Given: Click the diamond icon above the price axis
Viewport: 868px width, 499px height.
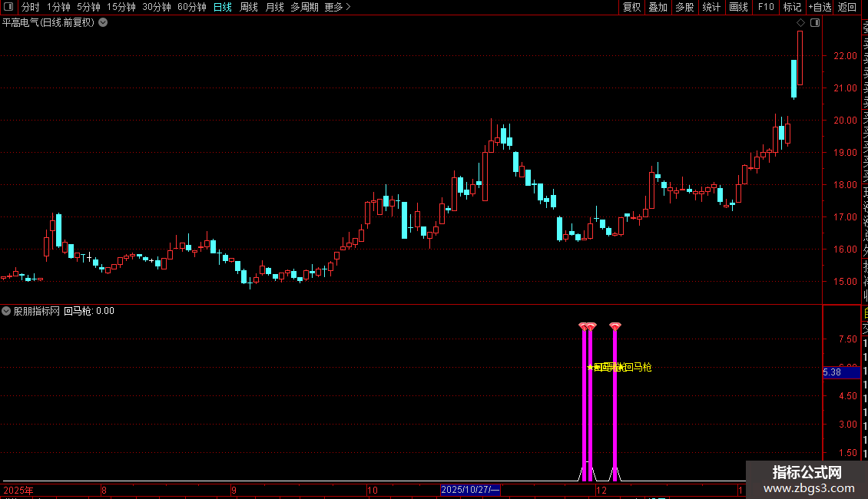Looking at the screenshot, I should (x=800, y=23).
